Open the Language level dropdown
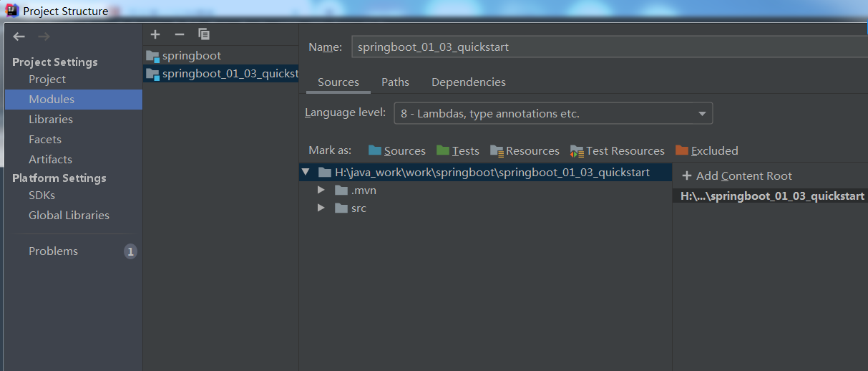The height and width of the screenshot is (371, 868). coord(553,113)
